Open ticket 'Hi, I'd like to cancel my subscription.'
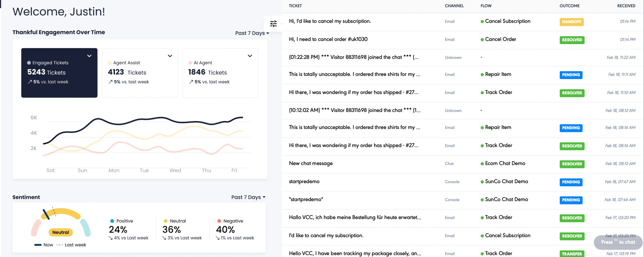Viewport: 644px width, 257px height. point(330,21)
